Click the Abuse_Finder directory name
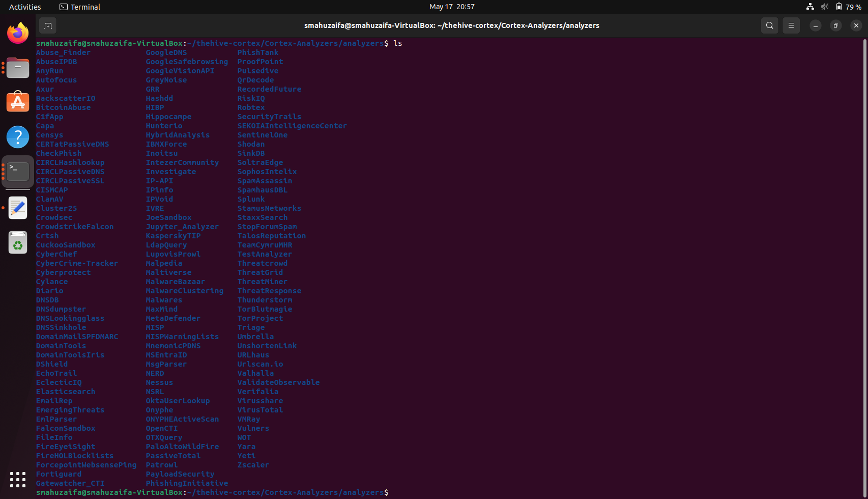 click(x=63, y=52)
